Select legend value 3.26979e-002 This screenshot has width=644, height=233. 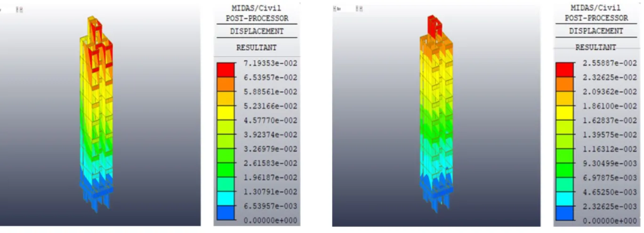[269, 149]
